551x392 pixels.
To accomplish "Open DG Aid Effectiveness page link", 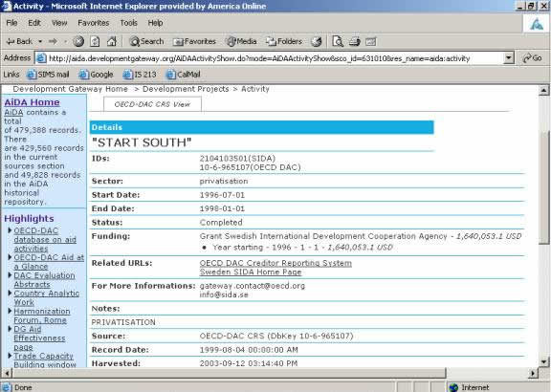I will 39,338.
